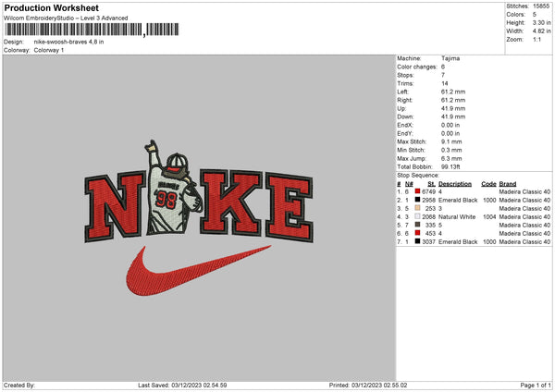
Task: Click the Page 1 of 1 footer
Action: coord(536,385)
